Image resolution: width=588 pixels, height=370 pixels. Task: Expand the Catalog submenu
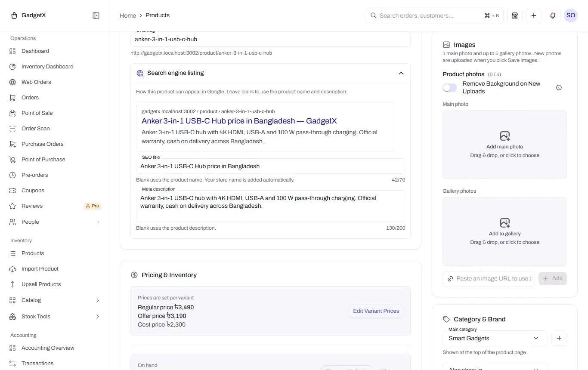(x=55, y=300)
